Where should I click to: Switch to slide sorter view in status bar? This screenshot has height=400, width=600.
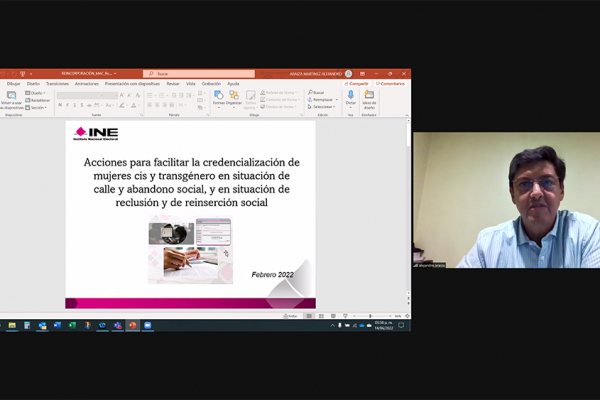pyautogui.click(x=321, y=316)
